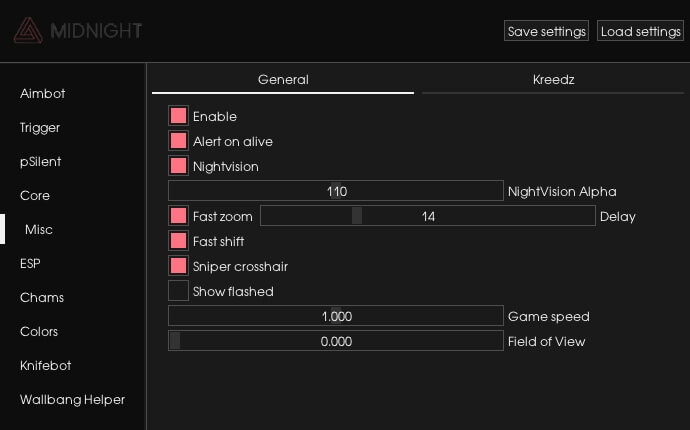Open the Knifebot section

pos(45,365)
